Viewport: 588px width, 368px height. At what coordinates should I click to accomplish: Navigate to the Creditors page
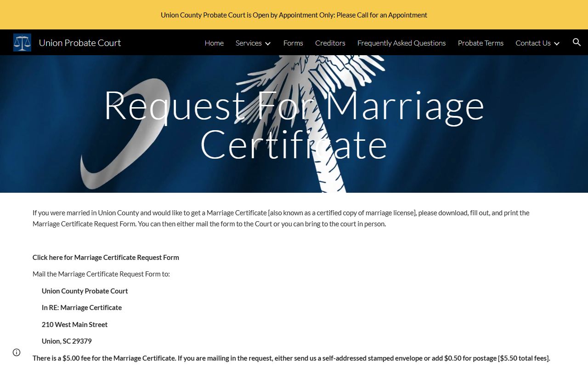330,43
